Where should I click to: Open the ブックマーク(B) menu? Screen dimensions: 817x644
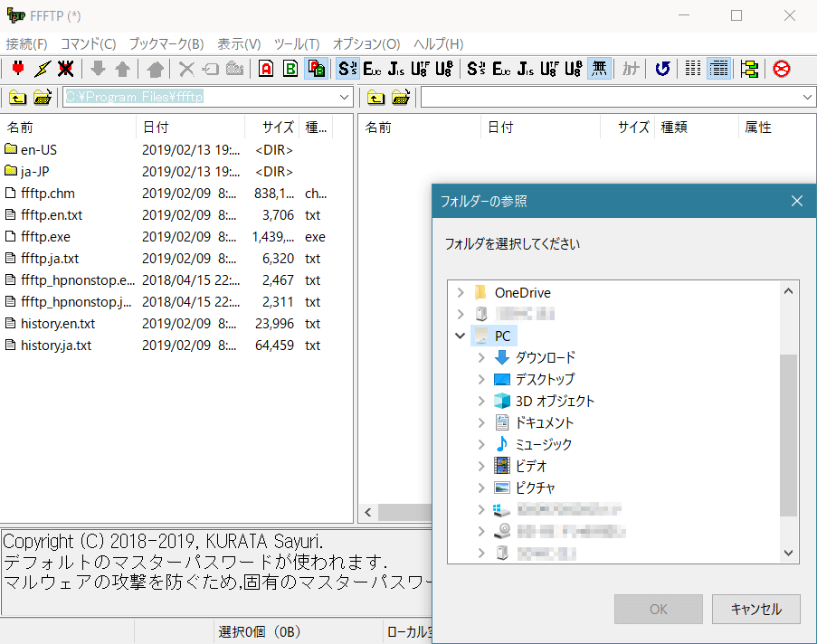166,44
